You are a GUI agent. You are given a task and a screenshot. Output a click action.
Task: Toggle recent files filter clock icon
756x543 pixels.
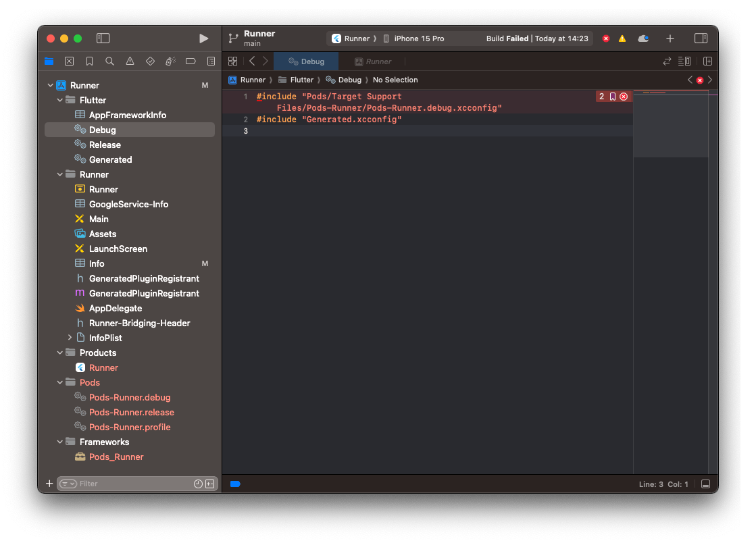point(198,484)
